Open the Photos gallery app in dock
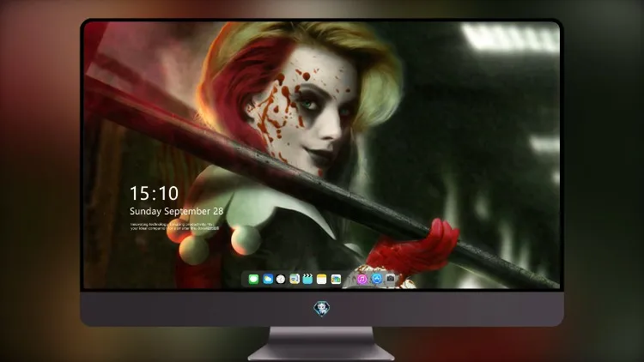Screen dimensions: 644x362 point(336,280)
